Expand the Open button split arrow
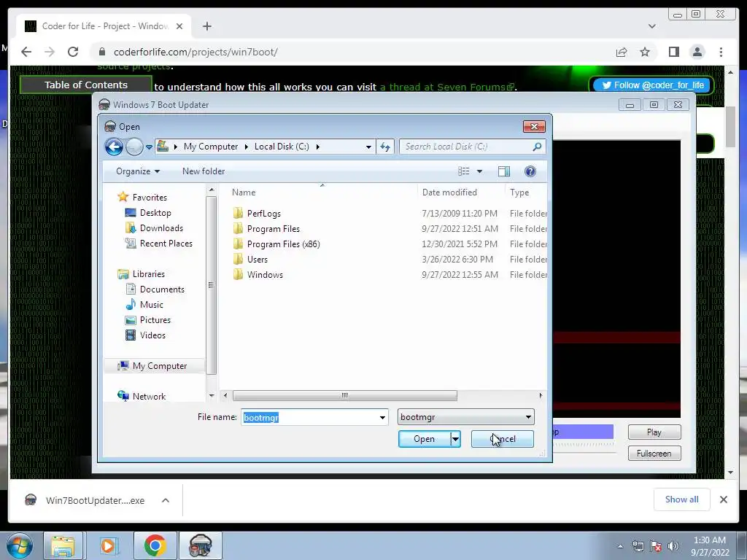747x560 pixels. (x=455, y=439)
